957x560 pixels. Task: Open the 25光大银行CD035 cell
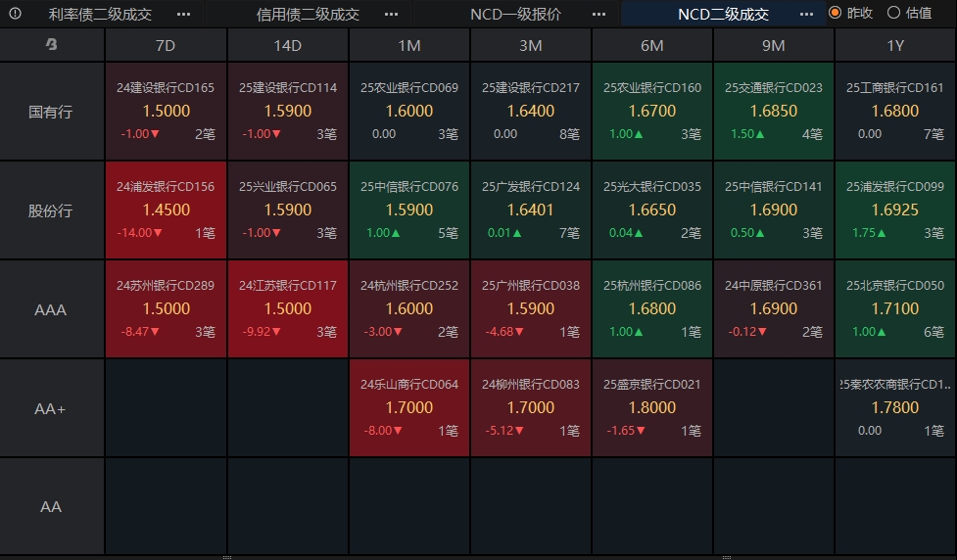click(x=651, y=210)
